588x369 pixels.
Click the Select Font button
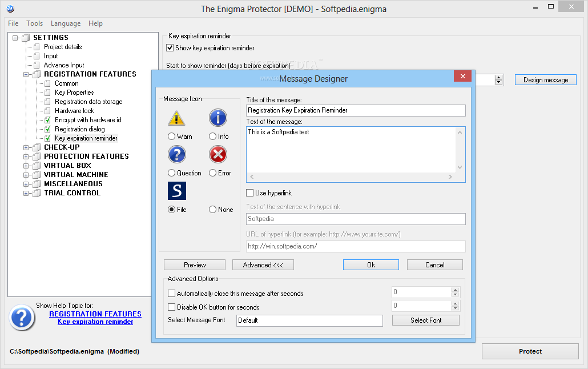[x=426, y=320]
